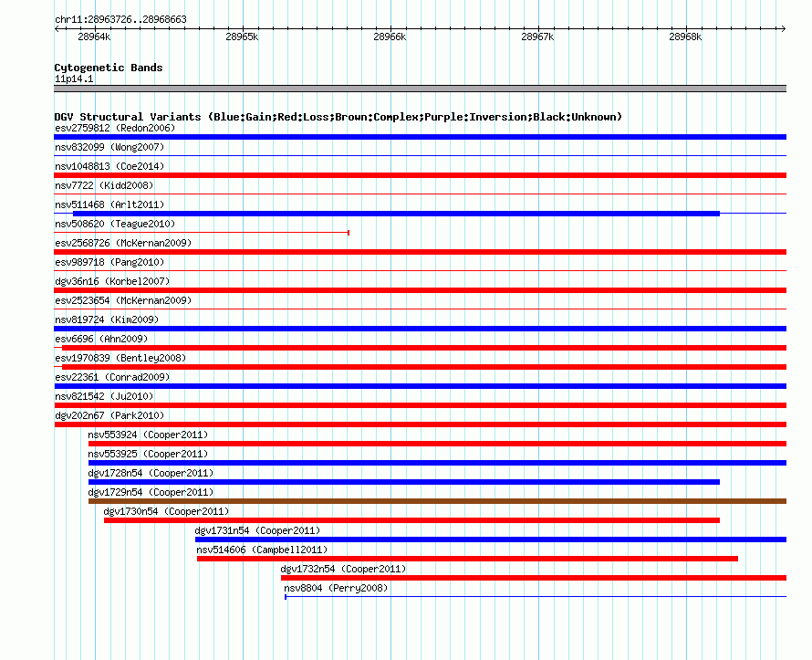Click the 28966k ruler tick label
Screen dimensions: 812x660
click(x=390, y=37)
